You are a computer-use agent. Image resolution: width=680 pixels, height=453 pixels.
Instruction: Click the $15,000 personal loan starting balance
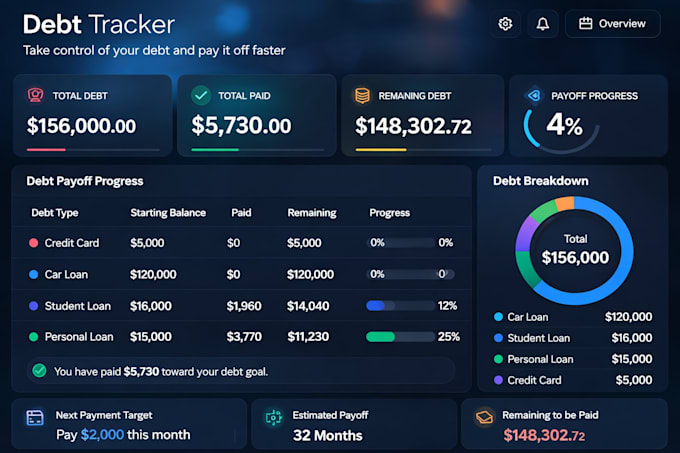coord(150,337)
